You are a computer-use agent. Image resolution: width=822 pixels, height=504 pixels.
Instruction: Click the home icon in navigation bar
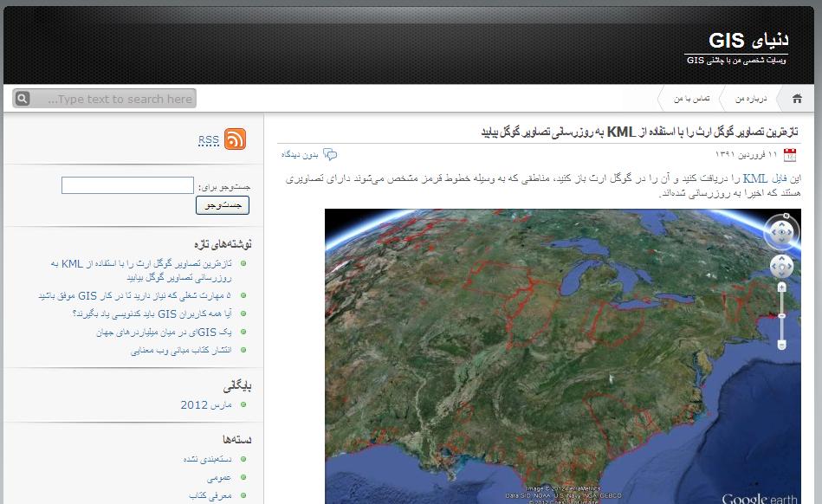pos(797,99)
